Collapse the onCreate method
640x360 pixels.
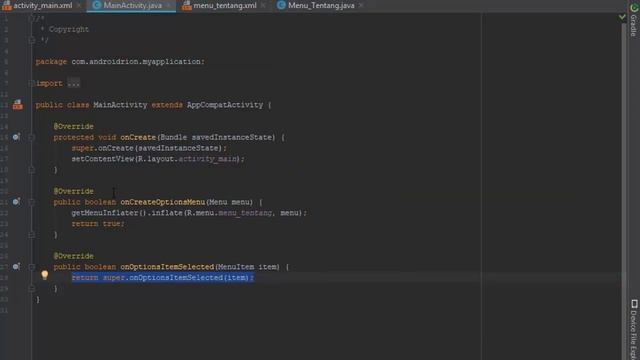pos(32,137)
